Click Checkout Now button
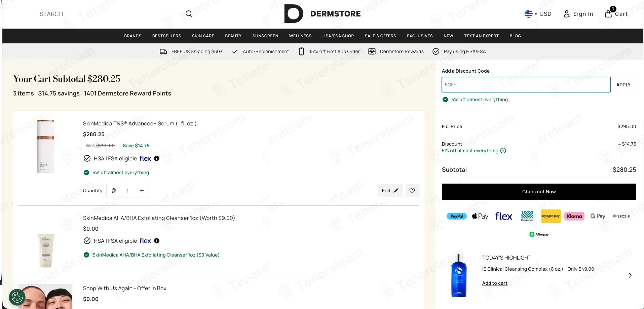 (x=539, y=192)
